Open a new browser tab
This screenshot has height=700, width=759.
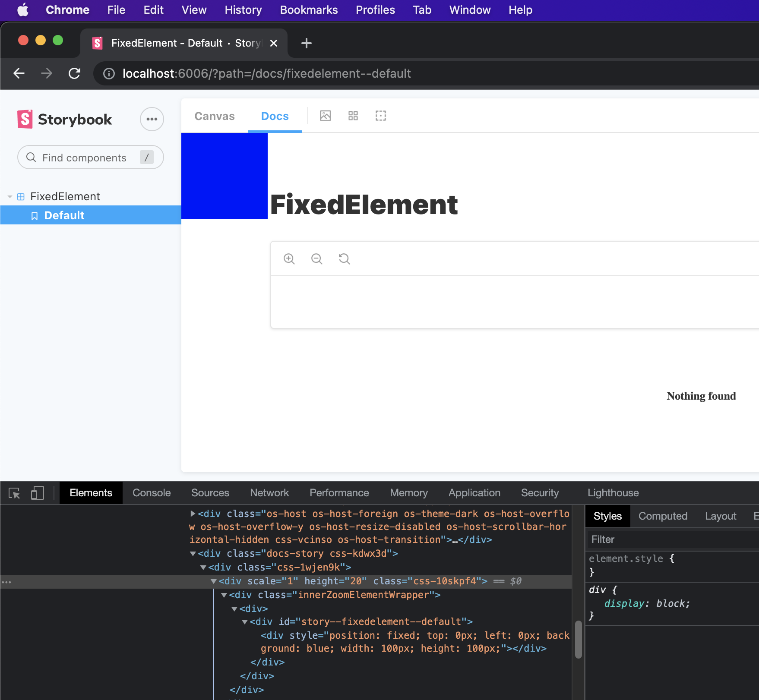[x=307, y=43]
